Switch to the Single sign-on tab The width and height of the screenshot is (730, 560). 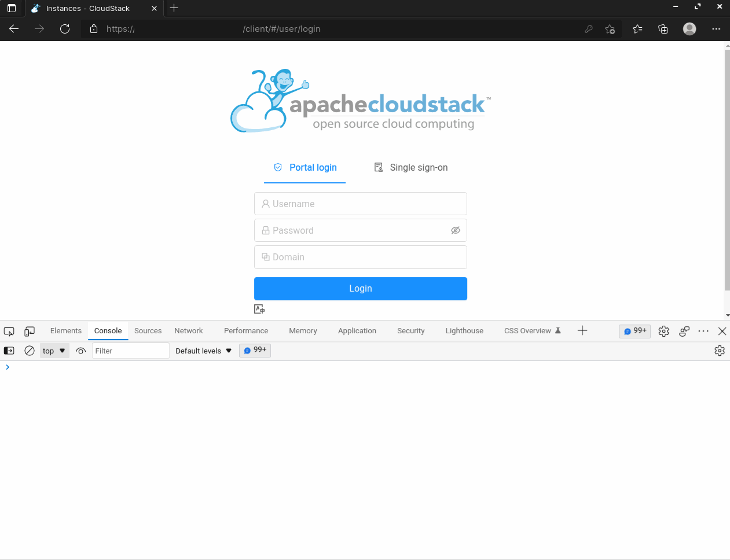(x=411, y=168)
